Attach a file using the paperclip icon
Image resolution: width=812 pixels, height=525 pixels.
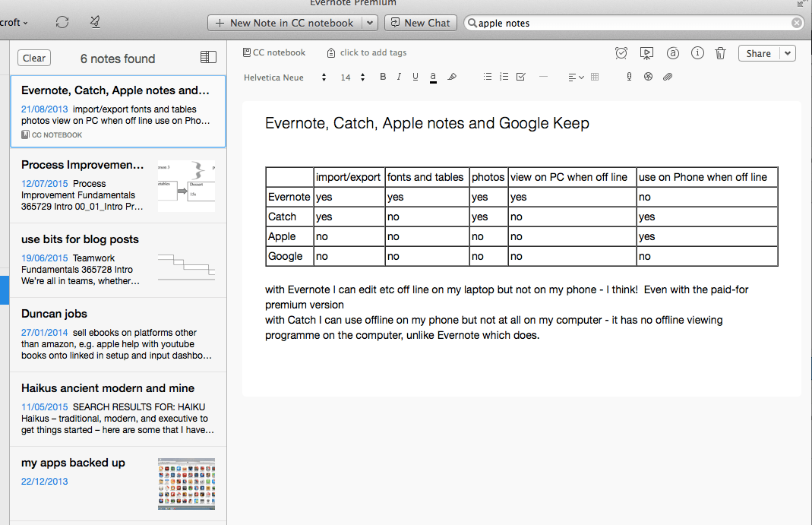(668, 77)
